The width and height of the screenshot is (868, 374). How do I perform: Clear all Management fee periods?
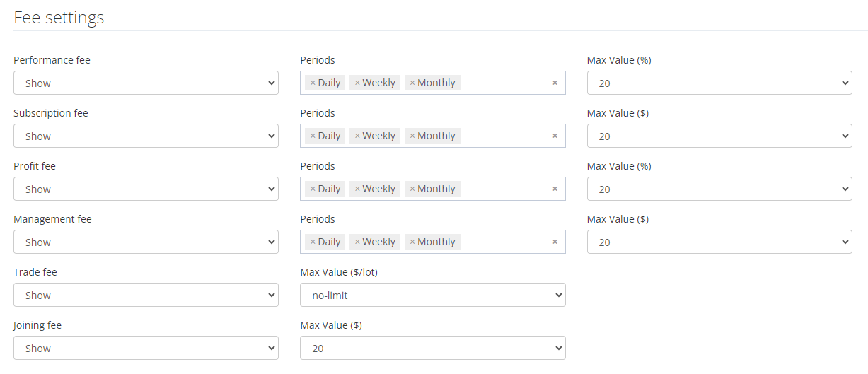(x=555, y=242)
